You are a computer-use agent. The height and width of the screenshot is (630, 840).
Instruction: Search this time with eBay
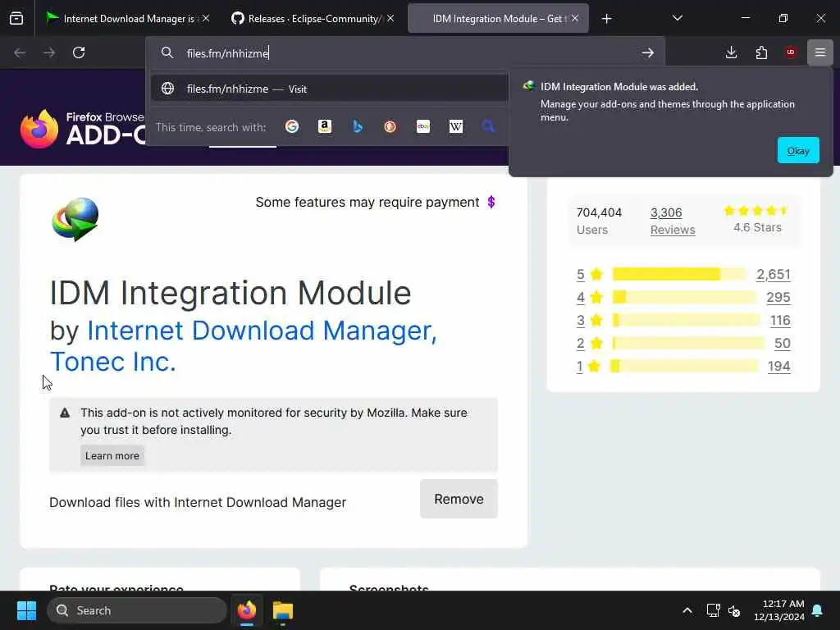[x=423, y=126]
